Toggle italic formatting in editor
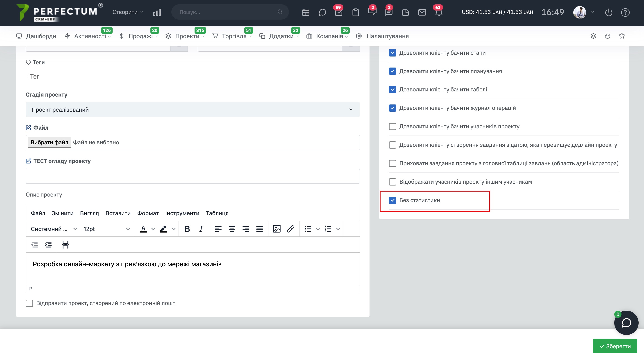The width and height of the screenshot is (644, 353). 201,229
